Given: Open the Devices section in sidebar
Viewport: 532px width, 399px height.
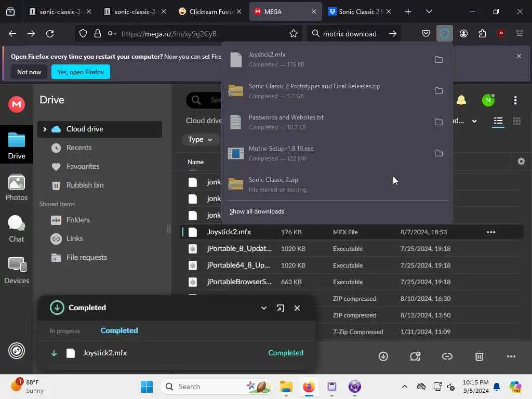Looking at the screenshot, I should click(16, 270).
